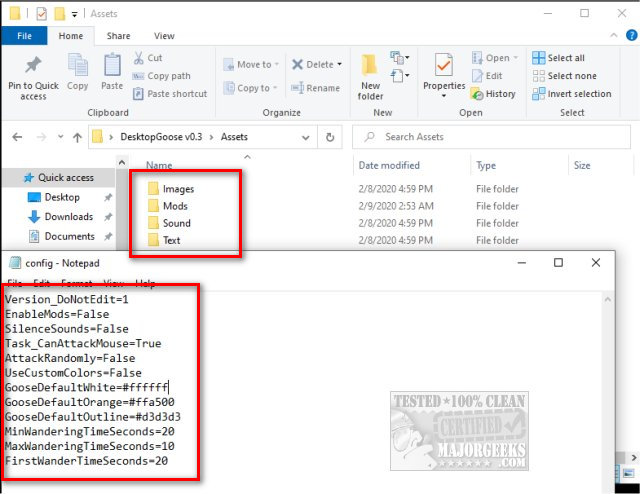Click the MinWanderingTimeSeconds=20 line

90,432
